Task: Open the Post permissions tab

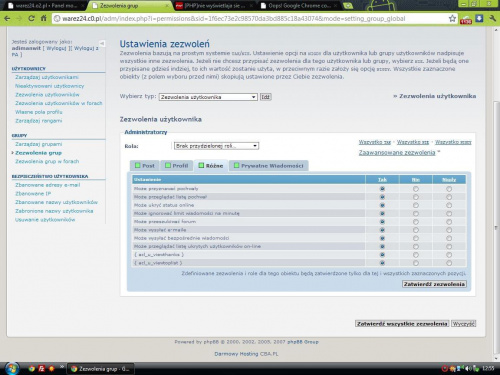Action: (x=145, y=166)
